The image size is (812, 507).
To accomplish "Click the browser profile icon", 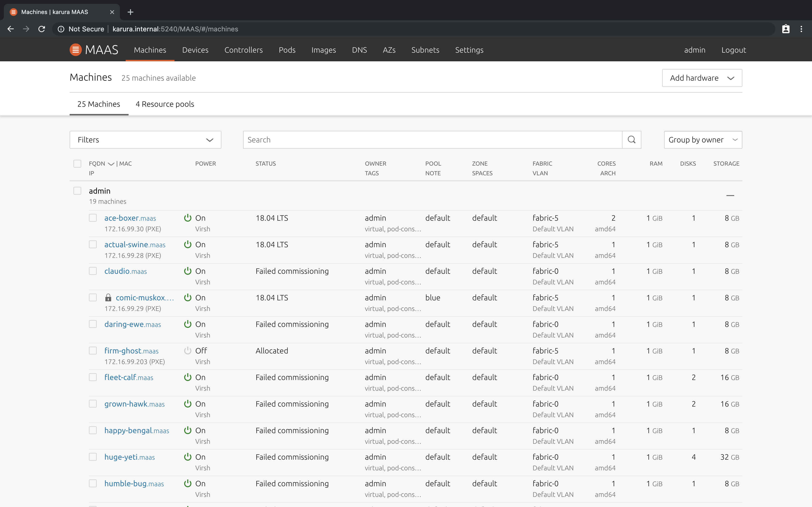I will [785, 29].
